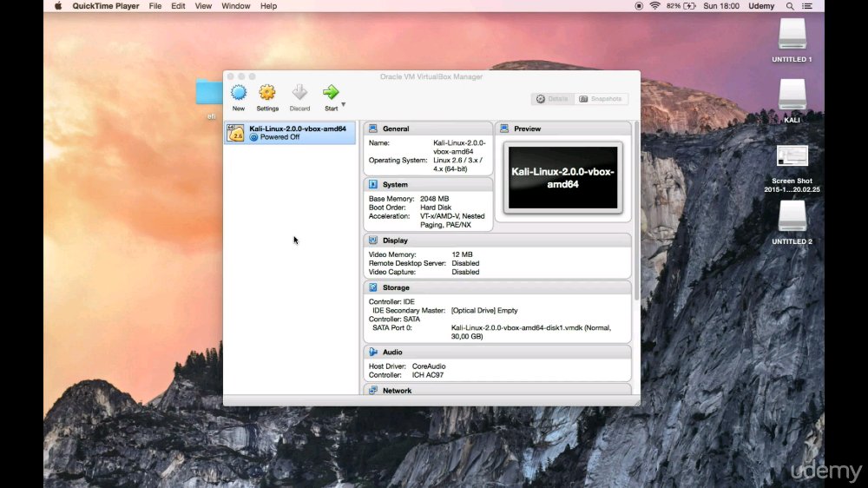Click the battery status icon
868x488 pixels.
pyautogui.click(x=690, y=6)
